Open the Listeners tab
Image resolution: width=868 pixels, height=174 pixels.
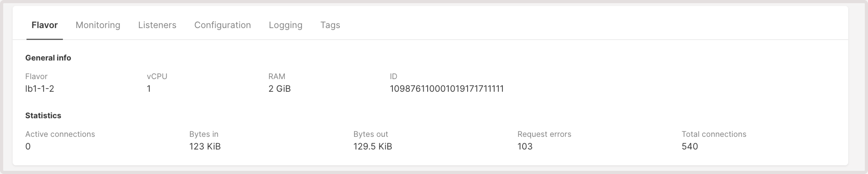[x=157, y=25]
